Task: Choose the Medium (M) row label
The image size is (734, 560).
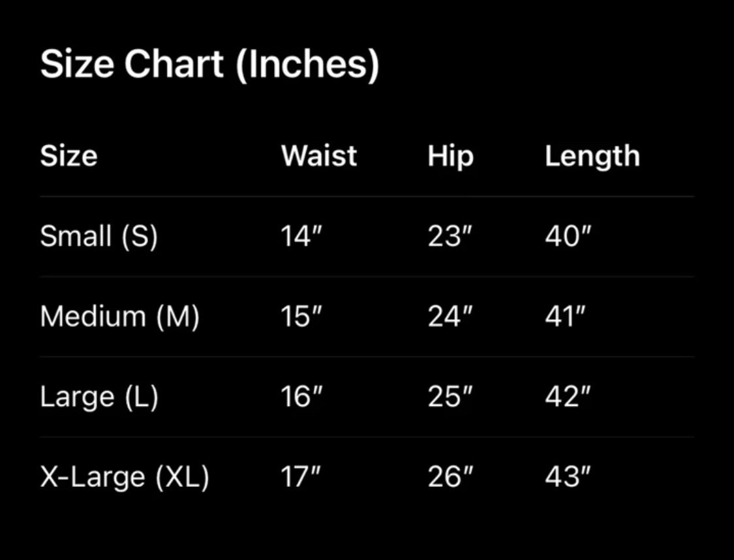Action: click(x=120, y=317)
